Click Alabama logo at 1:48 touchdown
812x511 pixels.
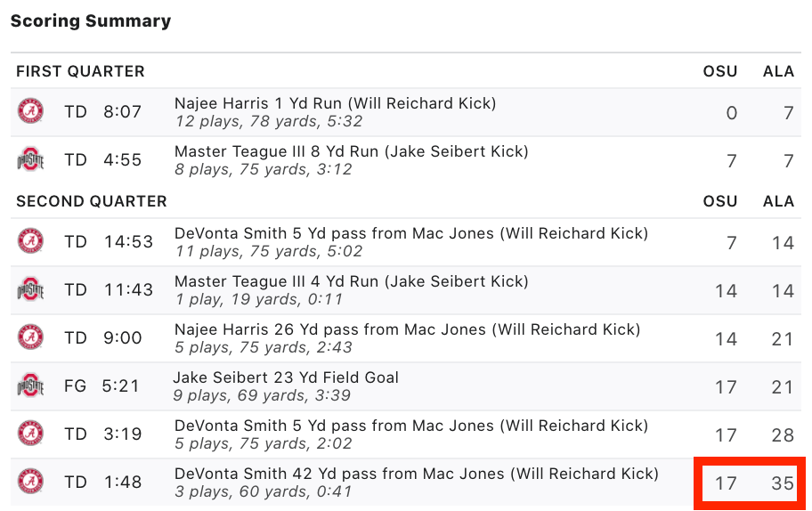(30, 482)
